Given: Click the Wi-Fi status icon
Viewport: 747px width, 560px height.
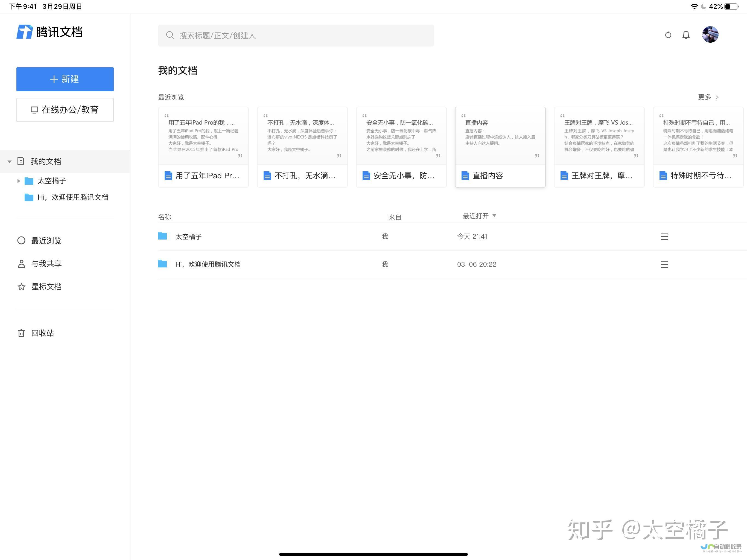Looking at the screenshot, I should (x=694, y=6).
